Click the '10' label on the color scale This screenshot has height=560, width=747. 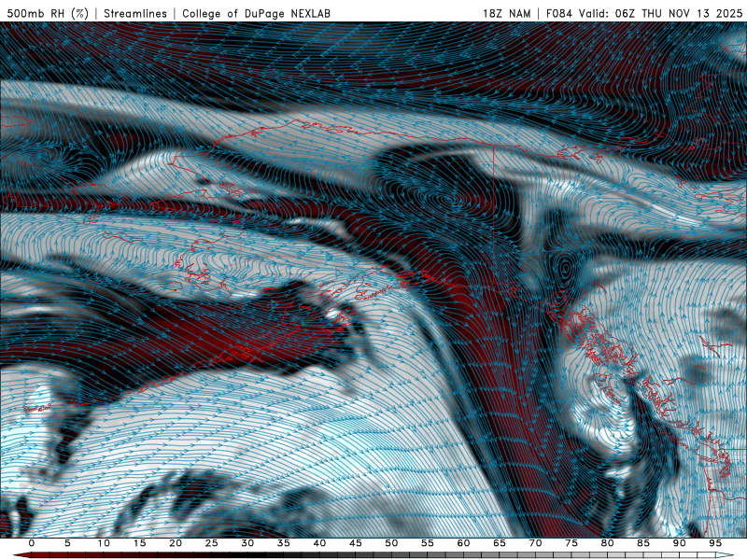click(x=104, y=543)
